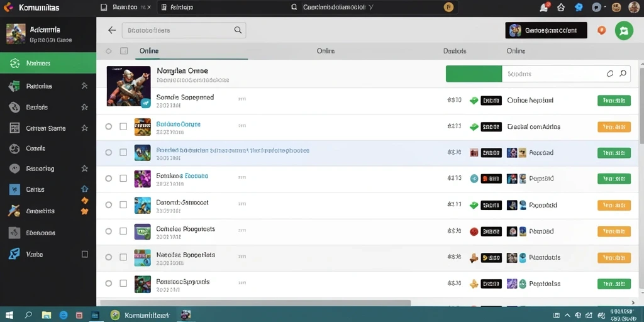Select the radio button on the Sonilans Foonha row

pyautogui.click(x=108, y=178)
